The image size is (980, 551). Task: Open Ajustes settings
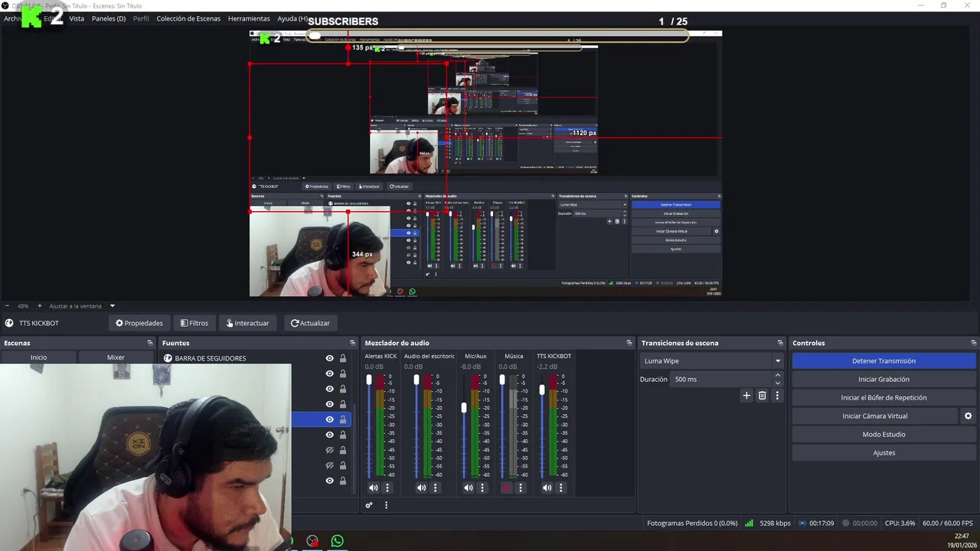click(x=884, y=452)
